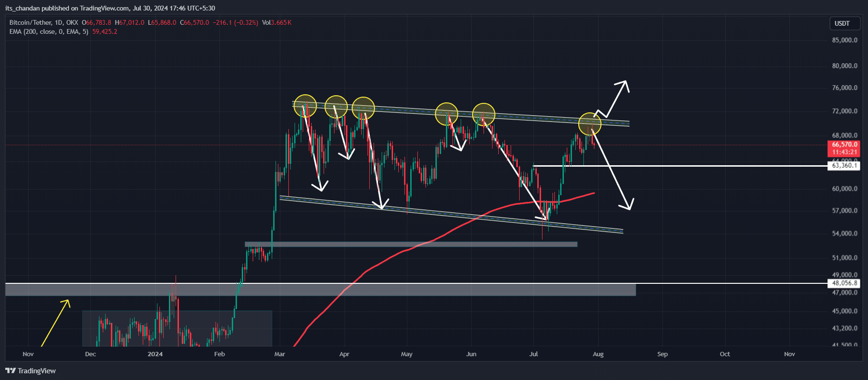Click the header text 'its_chandan published on TradingView.com'
This screenshot has height=380, width=868.
pyautogui.click(x=67, y=8)
